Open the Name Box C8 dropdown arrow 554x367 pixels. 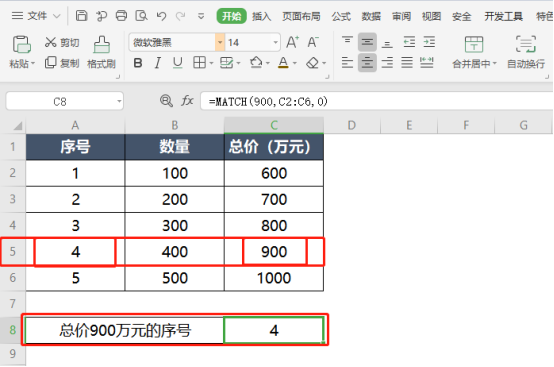click(x=119, y=102)
